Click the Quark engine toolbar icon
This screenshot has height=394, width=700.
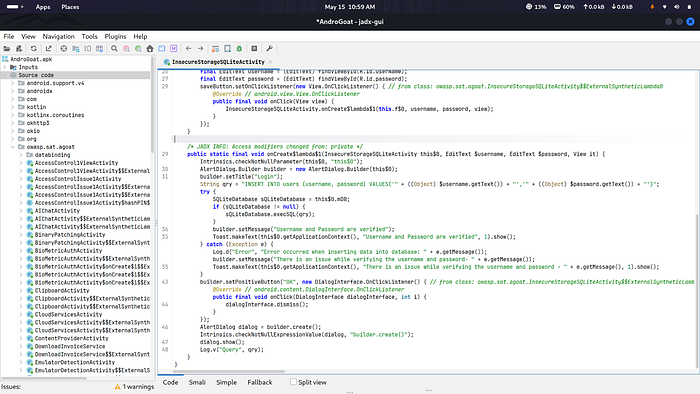[x=227, y=49]
